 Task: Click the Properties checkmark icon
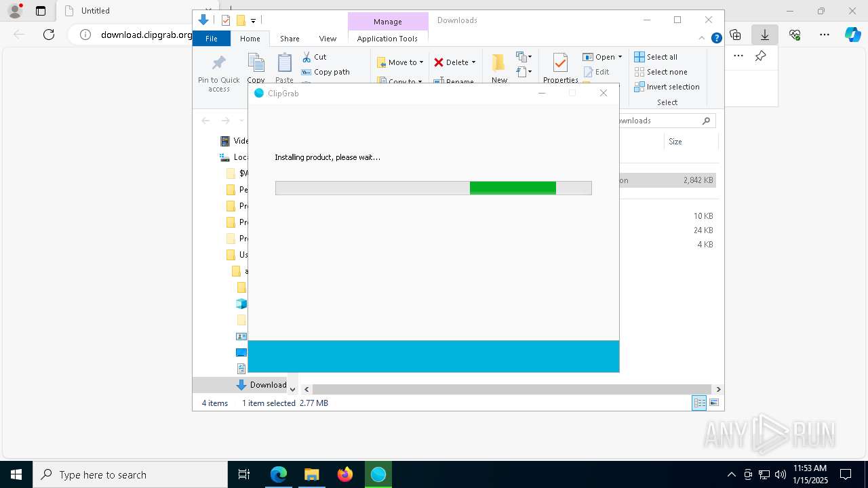tap(560, 63)
